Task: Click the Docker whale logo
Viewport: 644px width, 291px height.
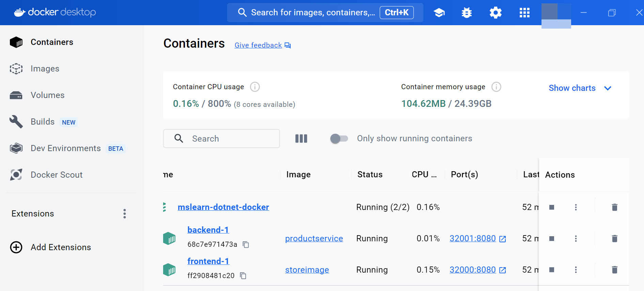Action: (19, 12)
